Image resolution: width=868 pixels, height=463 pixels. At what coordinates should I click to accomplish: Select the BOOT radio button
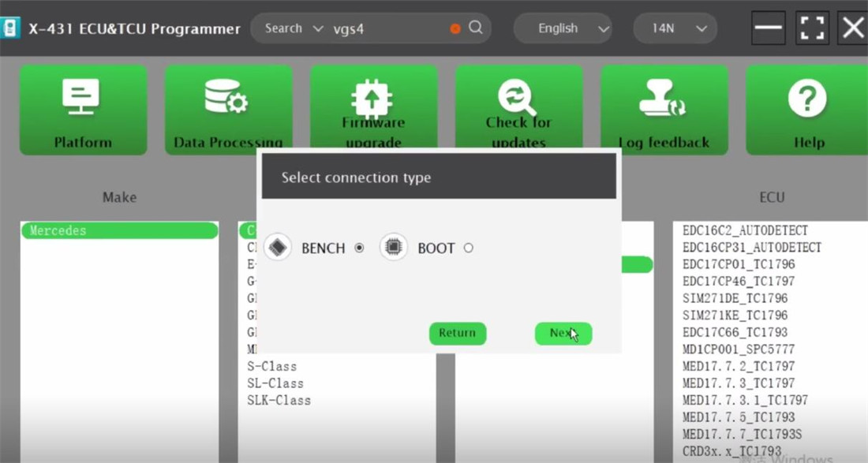[468, 248]
